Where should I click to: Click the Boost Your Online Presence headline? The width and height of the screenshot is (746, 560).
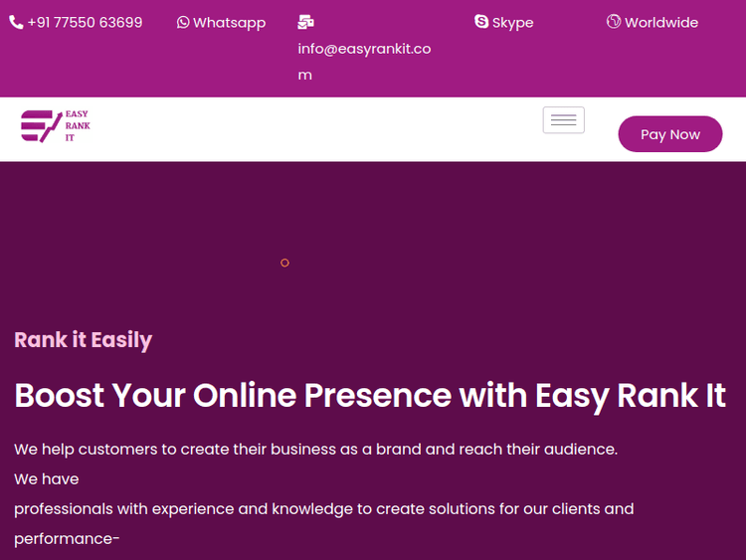click(370, 396)
